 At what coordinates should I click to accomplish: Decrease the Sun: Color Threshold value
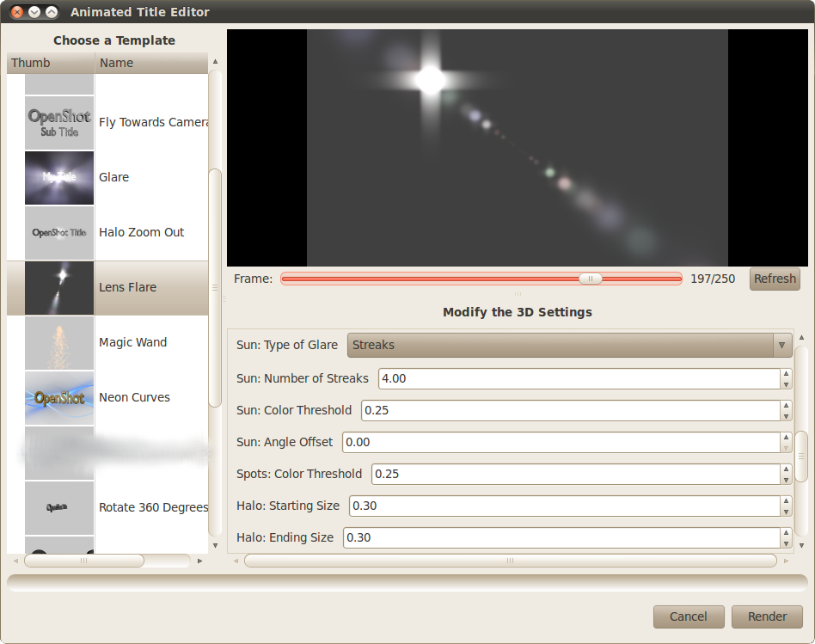click(x=786, y=414)
